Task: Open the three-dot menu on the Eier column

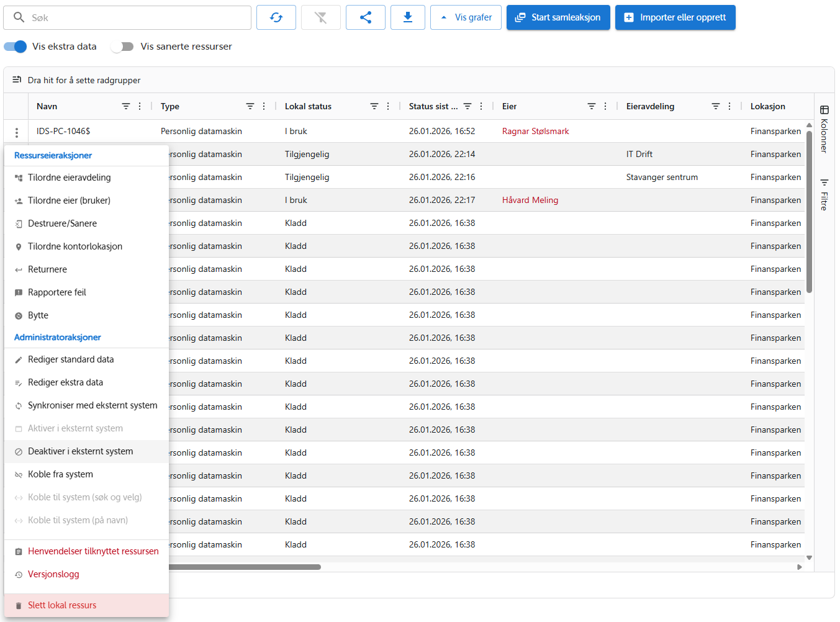Action: (605, 106)
